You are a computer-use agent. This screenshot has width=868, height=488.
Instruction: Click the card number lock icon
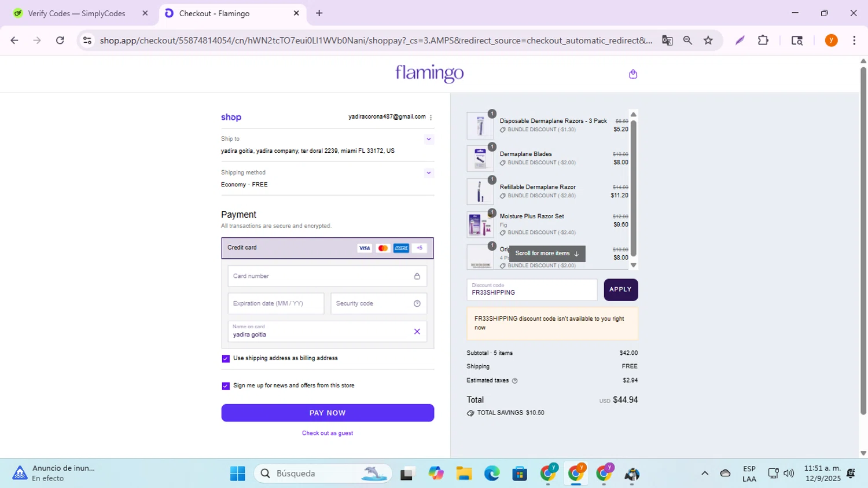point(417,276)
